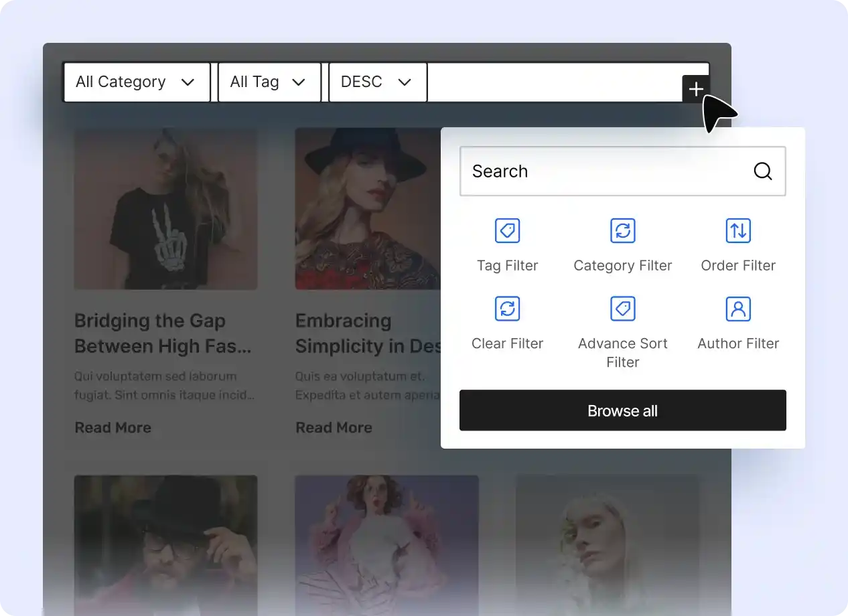Click the Tag Filter block icon
Viewport: 848px width, 616px height.
507,231
